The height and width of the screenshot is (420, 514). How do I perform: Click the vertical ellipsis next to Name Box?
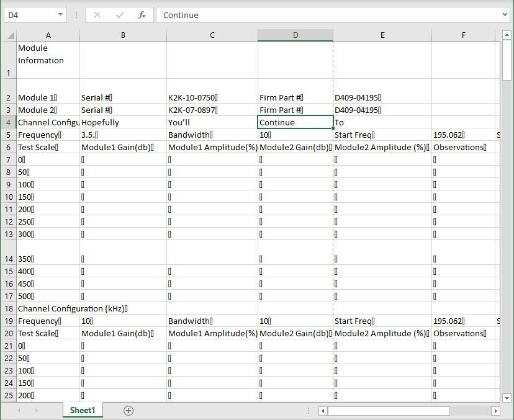[x=76, y=15]
